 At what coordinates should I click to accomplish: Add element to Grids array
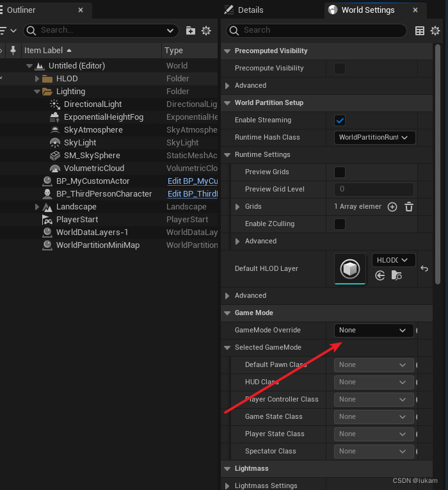(x=392, y=207)
